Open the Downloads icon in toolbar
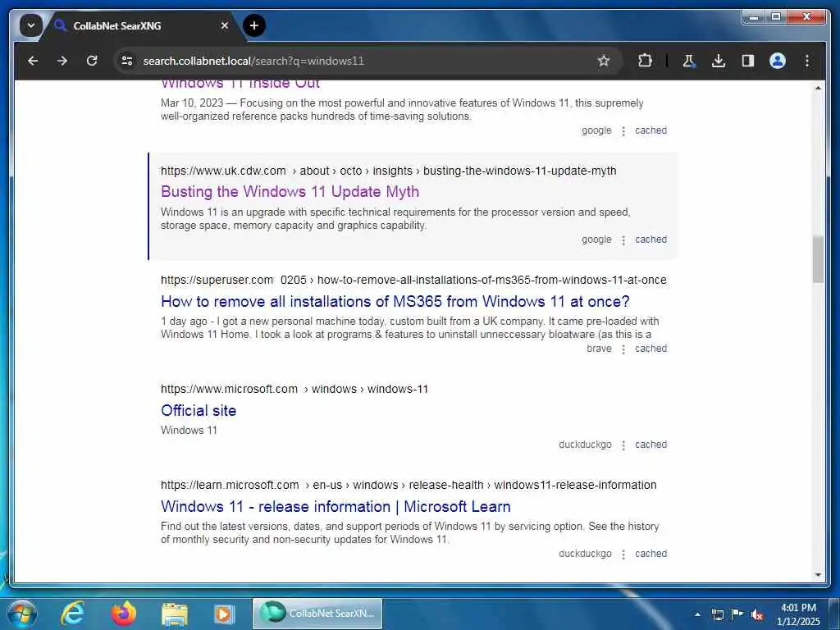840x630 pixels. pyautogui.click(x=719, y=61)
